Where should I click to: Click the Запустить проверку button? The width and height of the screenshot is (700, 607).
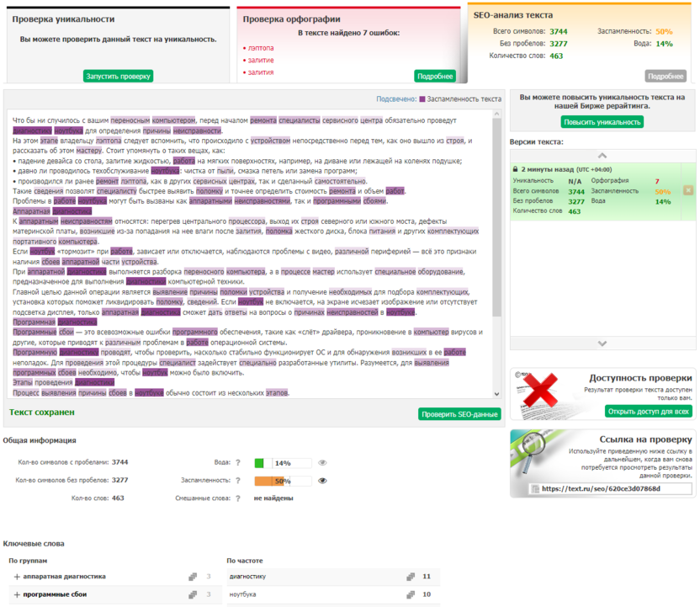(119, 76)
